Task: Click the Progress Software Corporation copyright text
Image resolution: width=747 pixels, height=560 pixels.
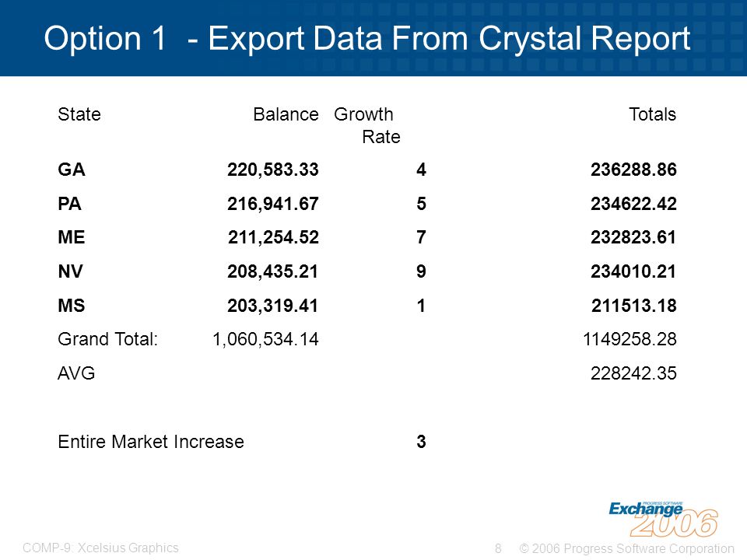Action: [626, 548]
